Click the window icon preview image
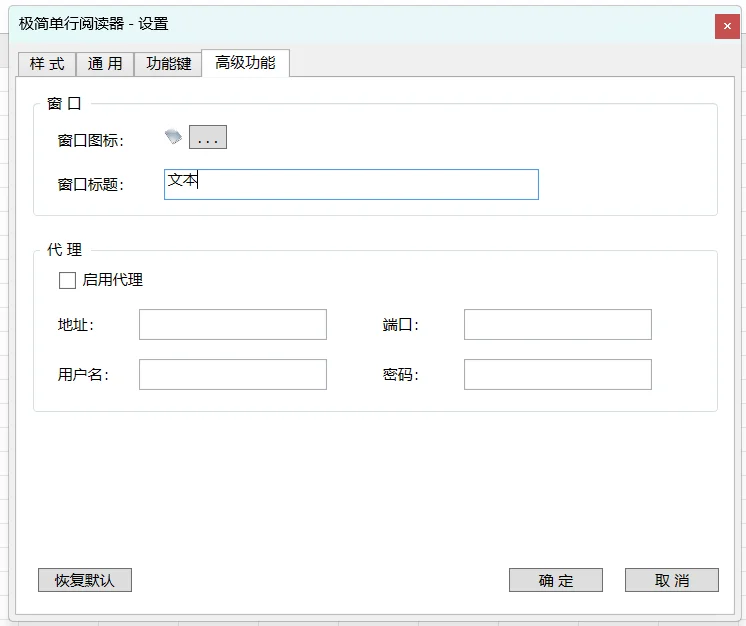This screenshot has height=626, width=746. pyautogui.click(x=173, y=137)
